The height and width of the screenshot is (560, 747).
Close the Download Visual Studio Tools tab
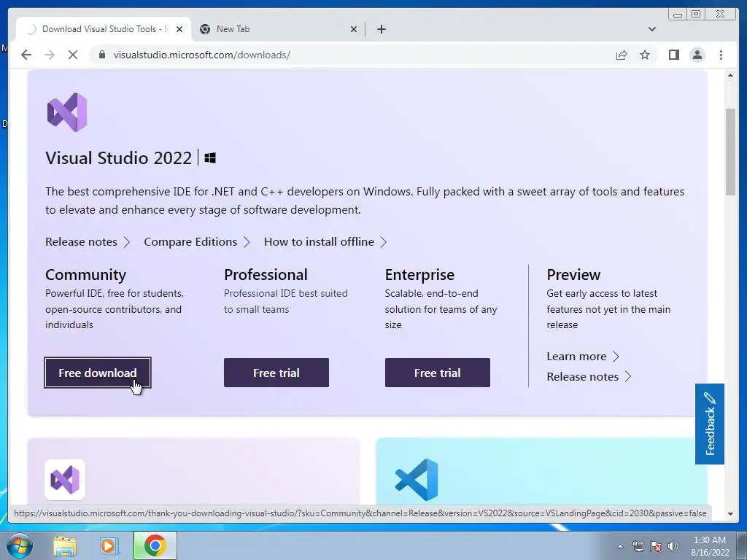(x=179, y=29)
